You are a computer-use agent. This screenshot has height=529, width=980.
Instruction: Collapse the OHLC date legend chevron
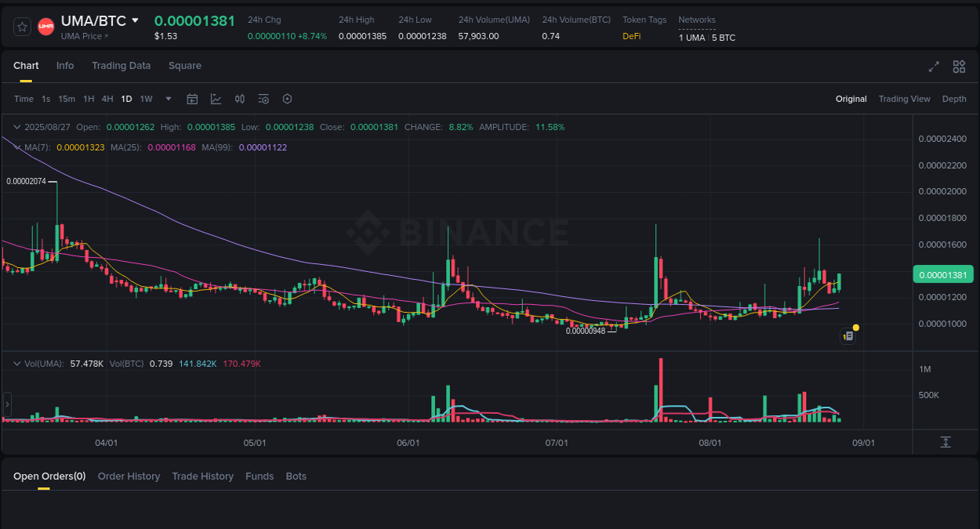[x=16, y=126]
